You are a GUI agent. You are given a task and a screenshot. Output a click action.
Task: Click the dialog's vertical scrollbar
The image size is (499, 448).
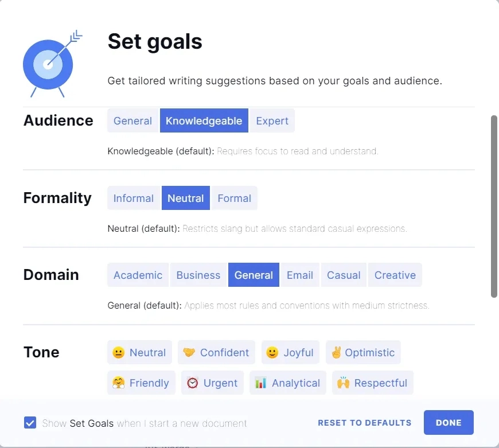point(494,207)
